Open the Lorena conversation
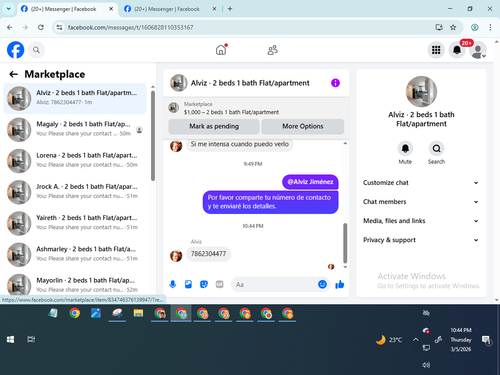The image size is (500, 375). 75,161
